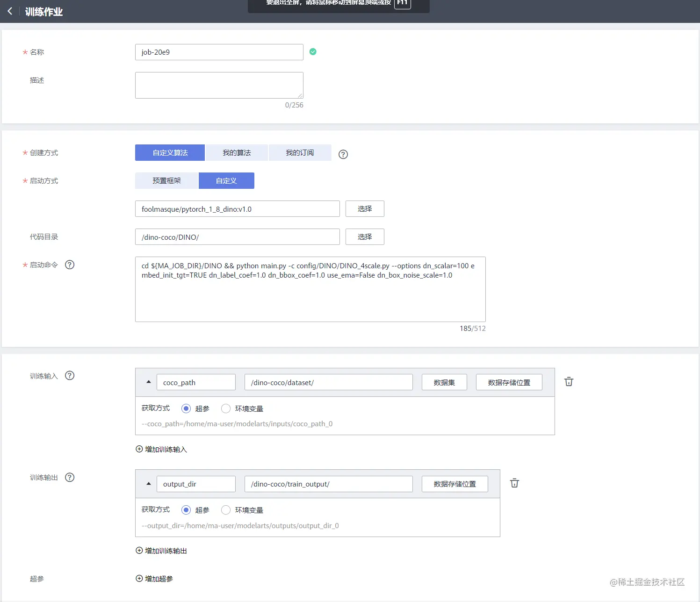The image size is (700, 602).
Task: Focus the /dino-coco/DINO/ code directory field
Action: pyautogui.click(x=238, y=237)
